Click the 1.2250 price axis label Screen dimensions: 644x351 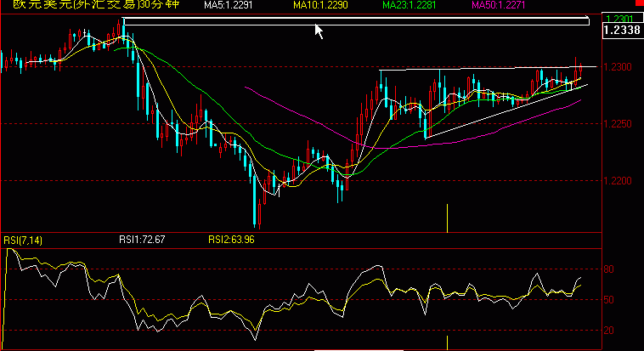coord(618,124)
